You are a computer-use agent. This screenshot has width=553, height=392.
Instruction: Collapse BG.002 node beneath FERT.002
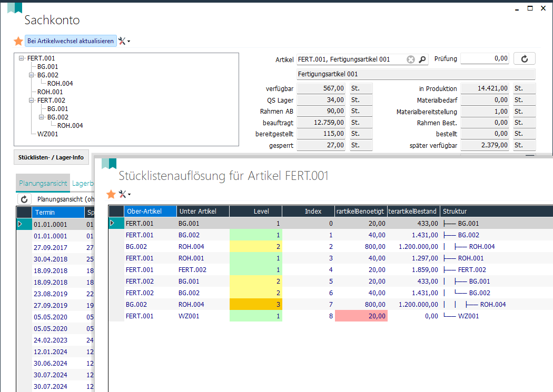pyautogui.click(x=42, y=117)
